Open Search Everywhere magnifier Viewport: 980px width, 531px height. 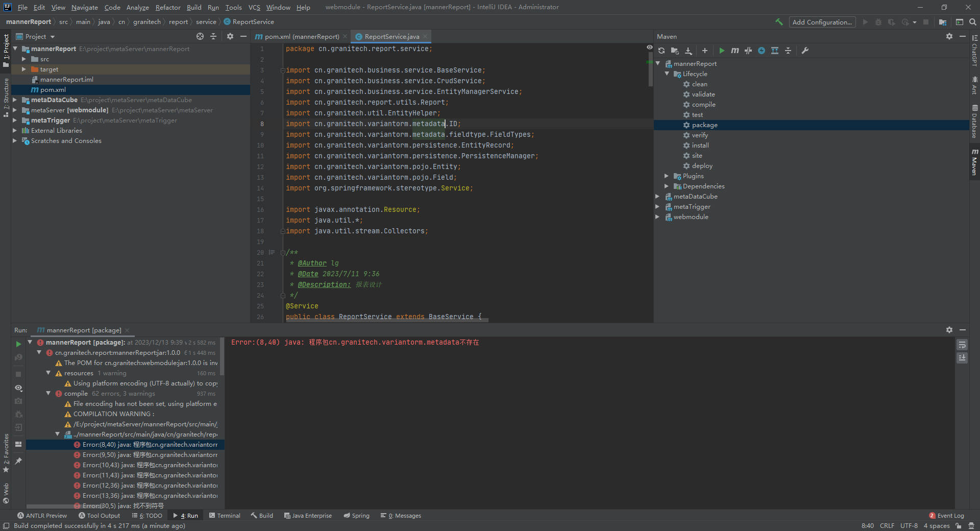[973, 22]
